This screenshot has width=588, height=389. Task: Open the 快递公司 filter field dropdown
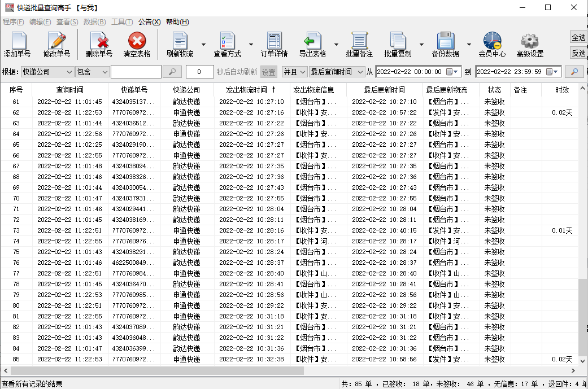pos(47,72)
